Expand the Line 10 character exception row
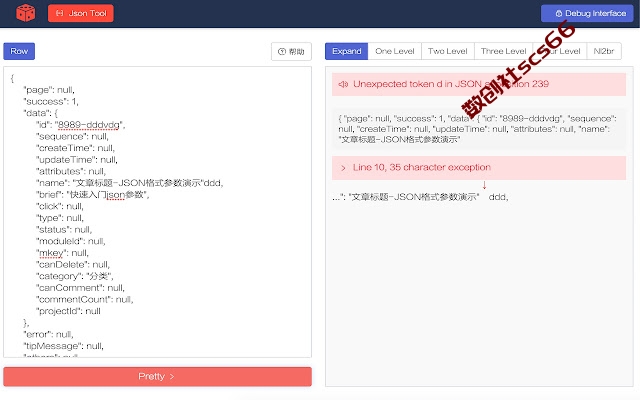640x400 pixels. 479,168
